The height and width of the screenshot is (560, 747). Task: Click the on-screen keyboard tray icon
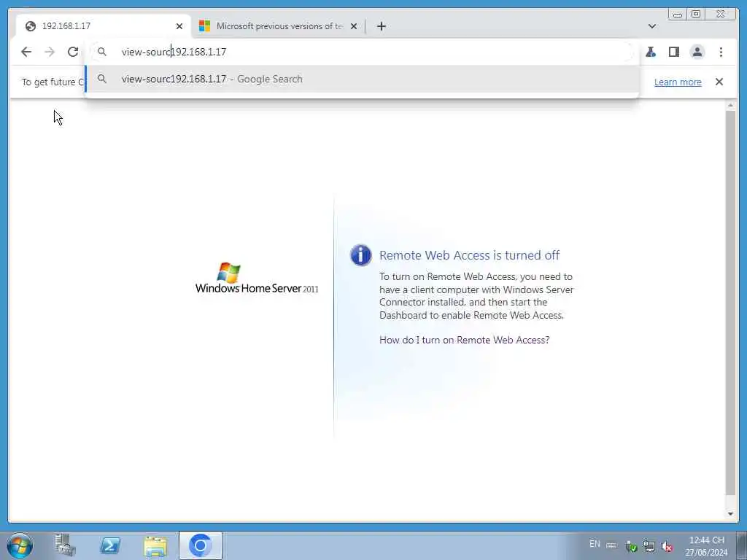[x=611, y=545]
